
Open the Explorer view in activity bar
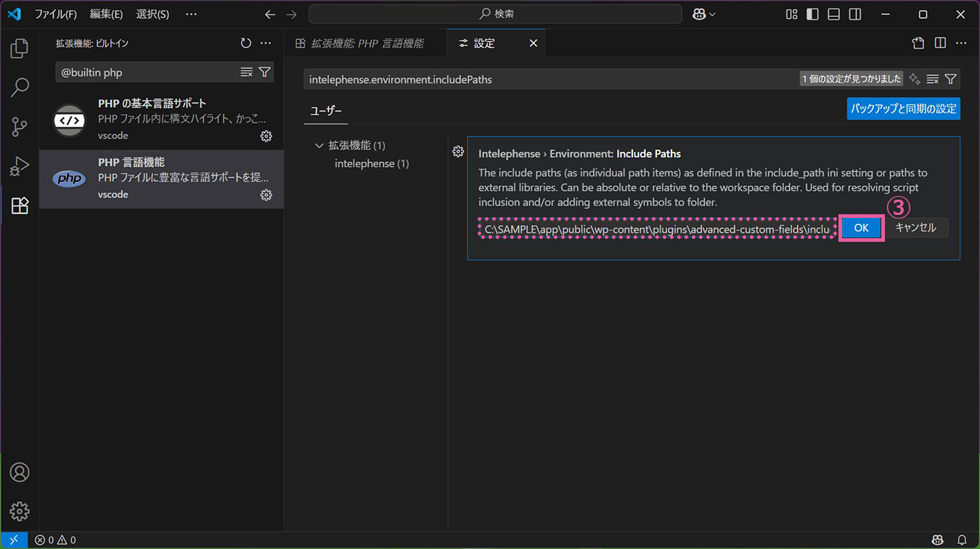[x=20, y=49]
